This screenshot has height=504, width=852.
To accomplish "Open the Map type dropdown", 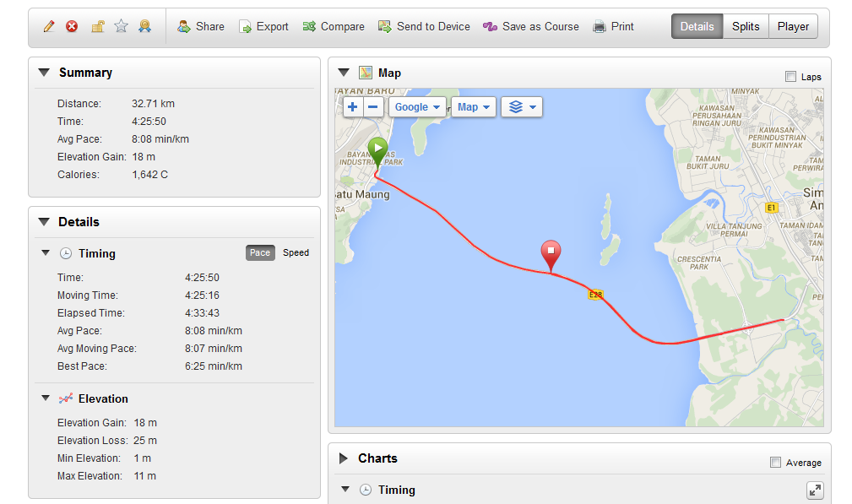I will 473,107.
